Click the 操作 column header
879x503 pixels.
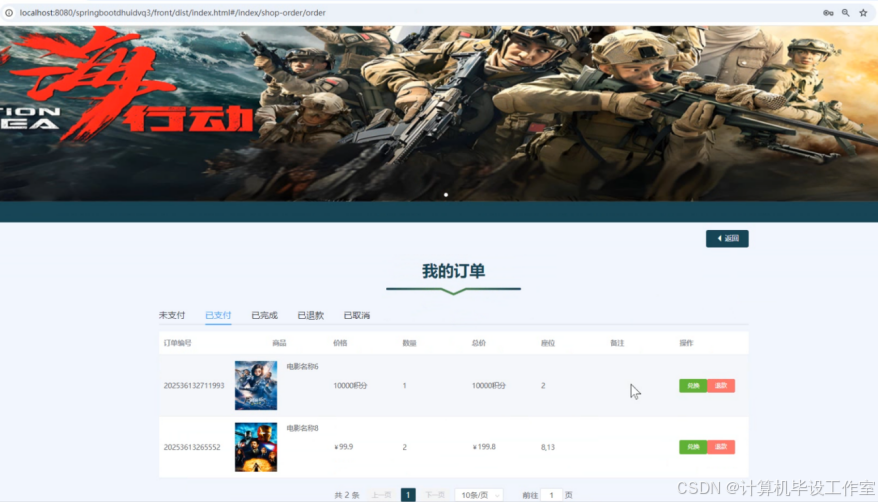point(686,343)
